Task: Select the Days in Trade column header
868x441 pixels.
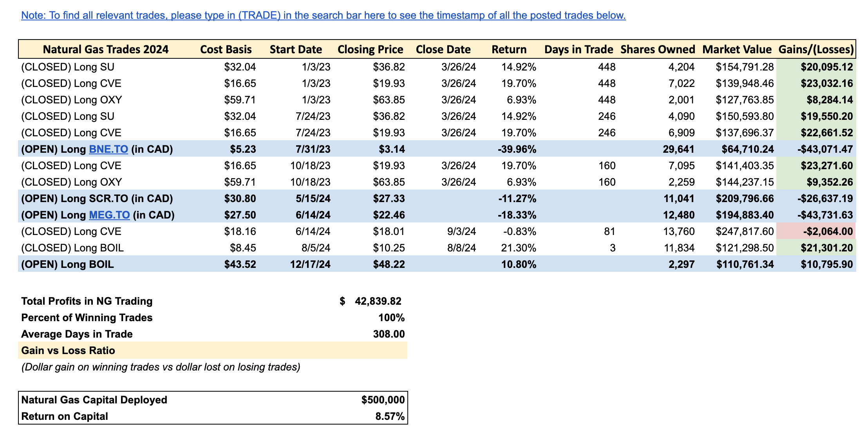Action: click(x=579, y=49)
